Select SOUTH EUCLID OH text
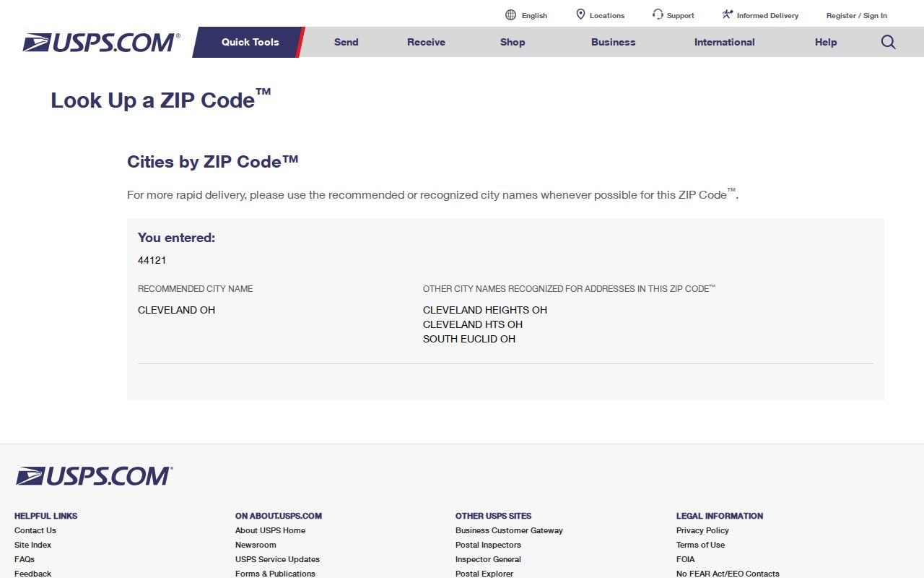 tap(469, 339)
